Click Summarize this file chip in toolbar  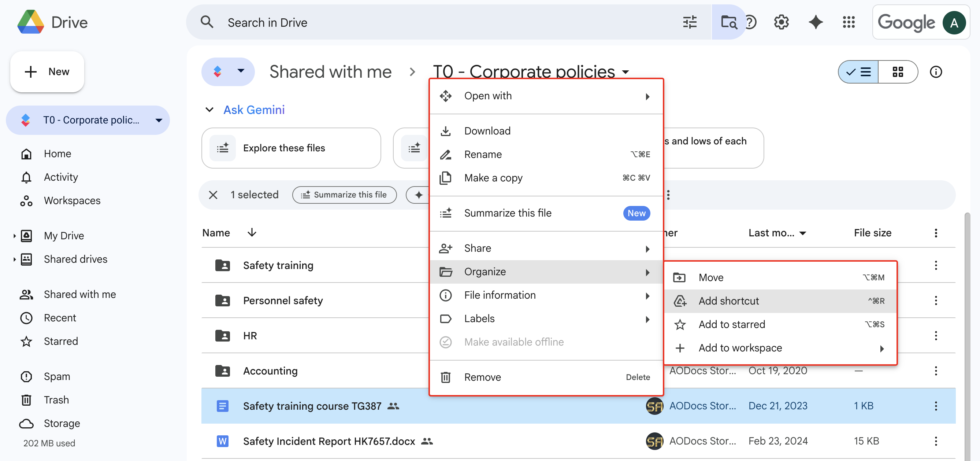click(x=344, y=195)
